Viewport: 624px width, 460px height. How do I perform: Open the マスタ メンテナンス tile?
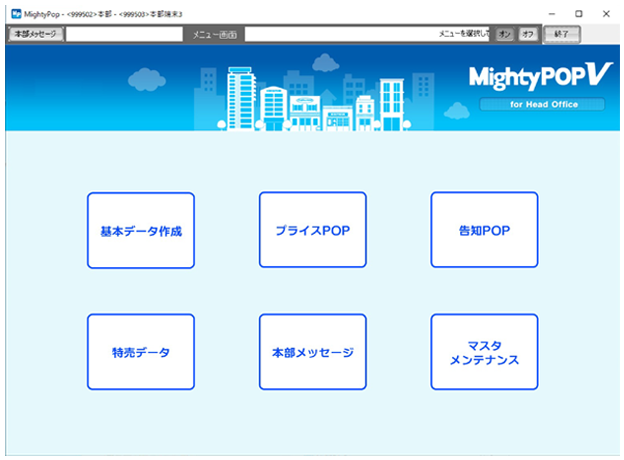(x=484, y=352)
